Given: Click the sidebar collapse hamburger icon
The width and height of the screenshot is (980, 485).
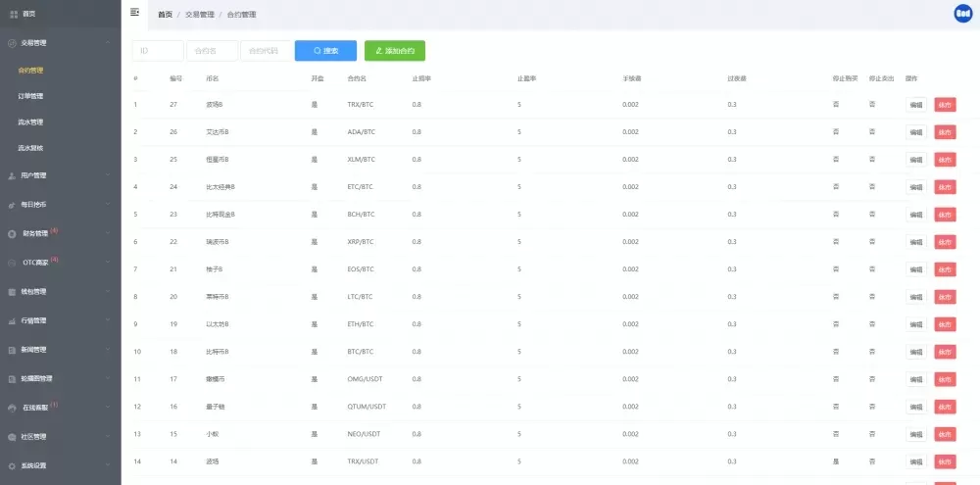Looking at the screenshot, I should 134,12.
